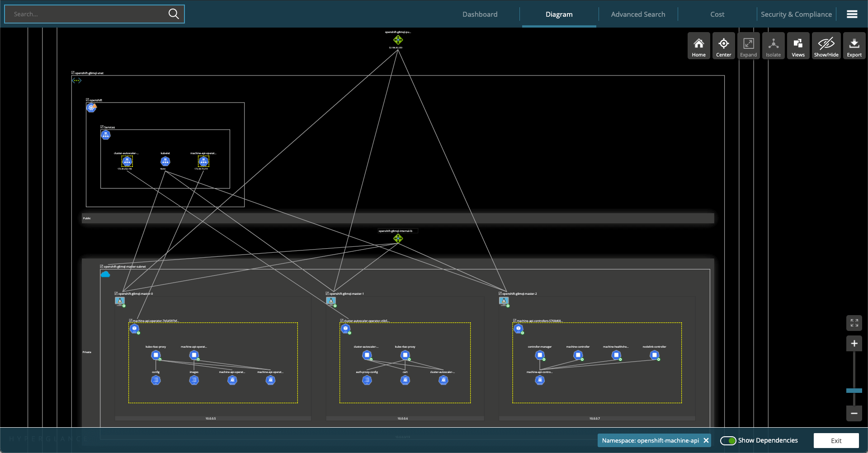Click the Center button

[724, 46]
